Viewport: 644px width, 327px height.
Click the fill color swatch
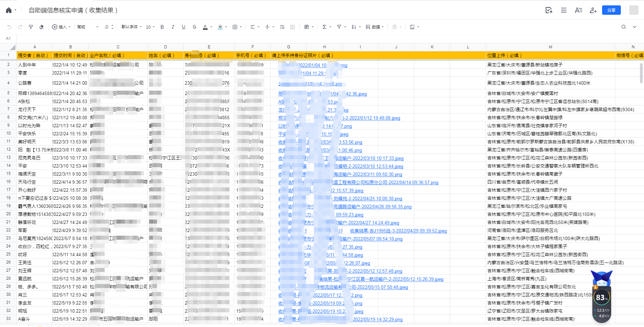(x=220, y=27)
